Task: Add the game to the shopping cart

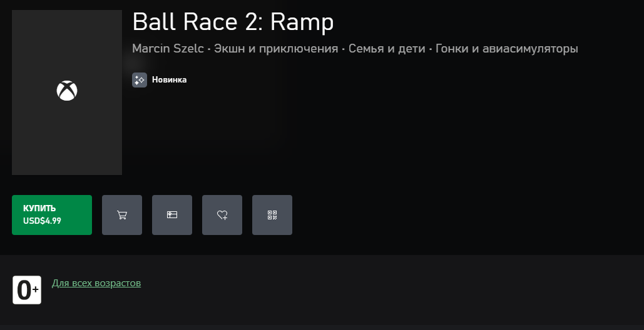Action: coord(122,215)
